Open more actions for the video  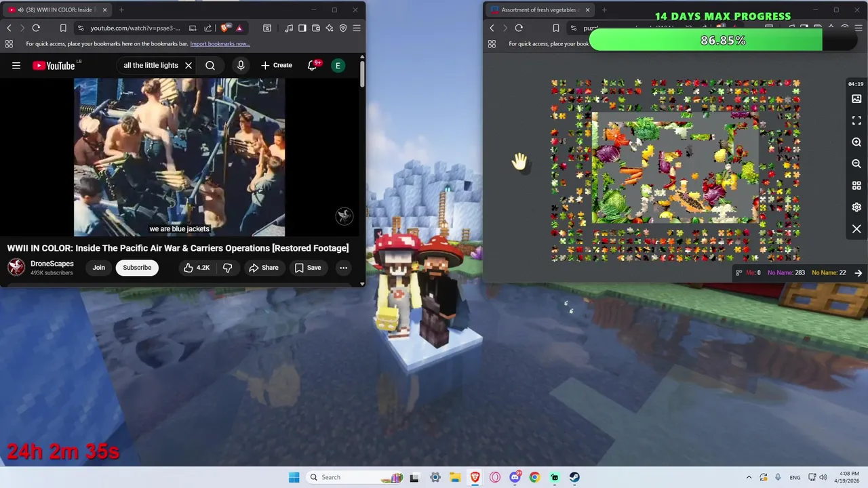click(343, 268)
